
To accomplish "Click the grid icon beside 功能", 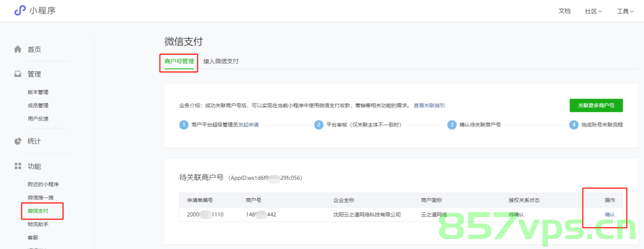I will [x=18, y=166].
